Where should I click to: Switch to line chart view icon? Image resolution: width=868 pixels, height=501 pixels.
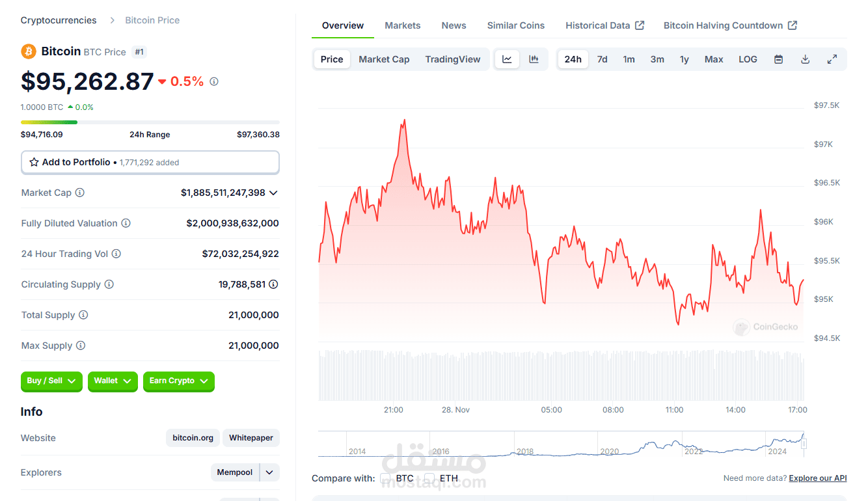coord(507,59)
